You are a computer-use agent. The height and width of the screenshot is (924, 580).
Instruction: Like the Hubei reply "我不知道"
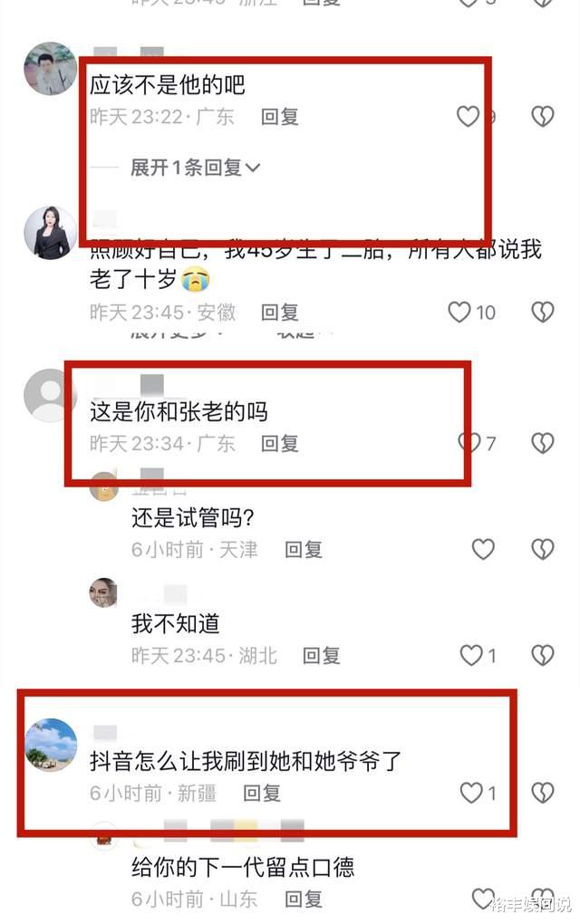pyautogui.click(x=471, y=655)
